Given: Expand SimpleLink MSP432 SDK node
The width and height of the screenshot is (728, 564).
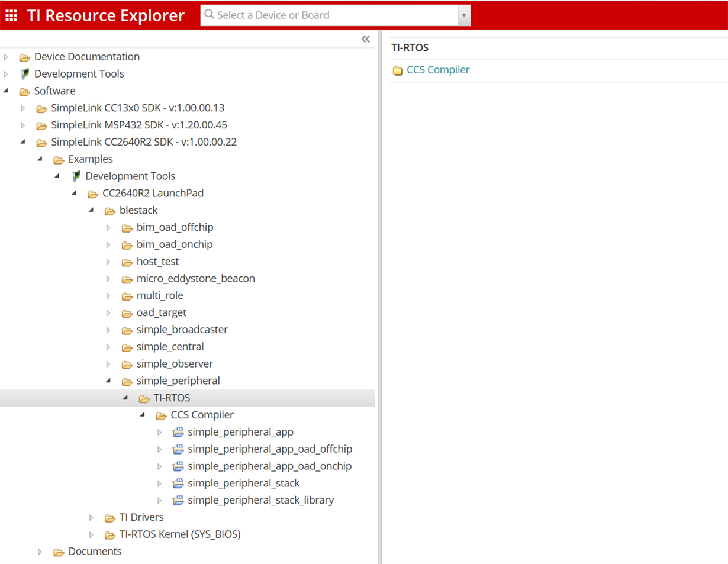Looking at the screenshot, I should click(x=24, y=125).
